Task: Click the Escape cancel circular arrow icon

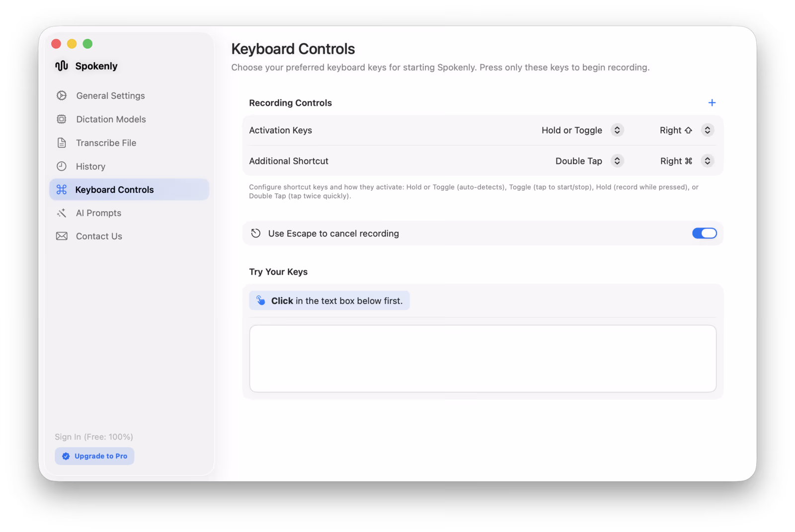Action: 256,233
